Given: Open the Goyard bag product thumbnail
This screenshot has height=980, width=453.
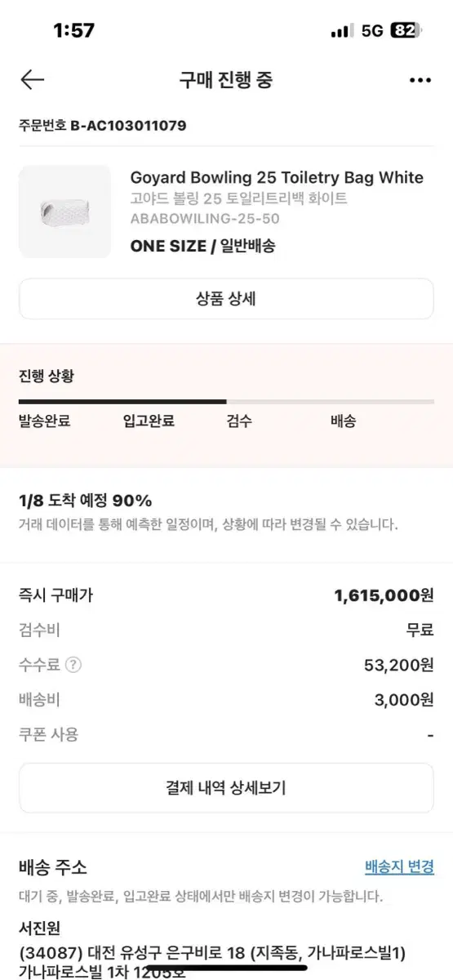Looking at the screenshot, I should point(64,212).
